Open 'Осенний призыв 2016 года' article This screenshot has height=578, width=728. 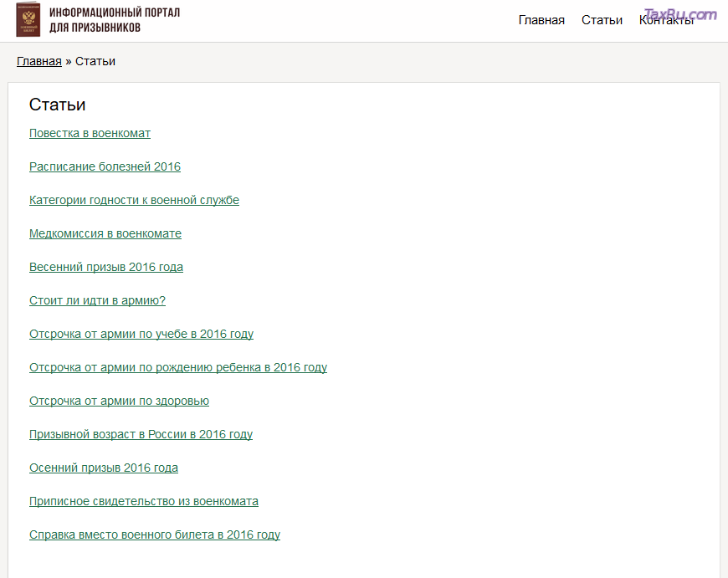tap(104, 468)
